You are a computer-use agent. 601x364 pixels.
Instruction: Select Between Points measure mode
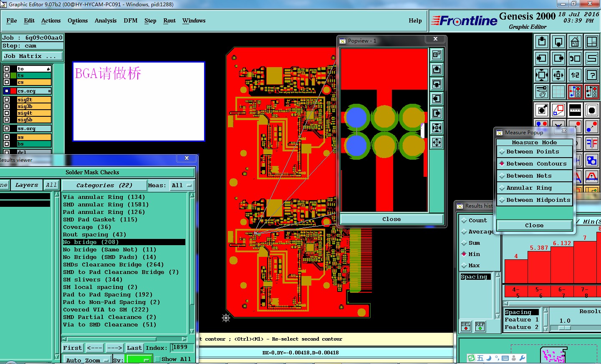[534, 152]
